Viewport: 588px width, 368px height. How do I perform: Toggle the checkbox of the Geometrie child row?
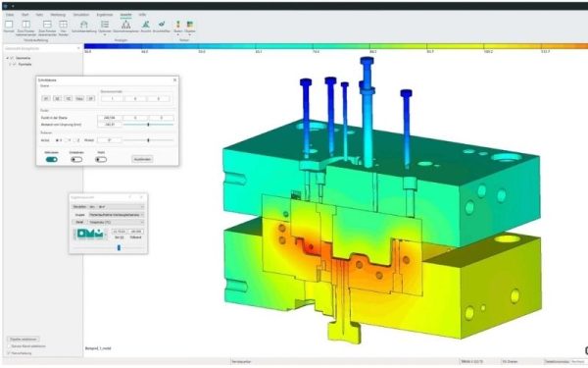pyautogui.click(x=15, y=65)
